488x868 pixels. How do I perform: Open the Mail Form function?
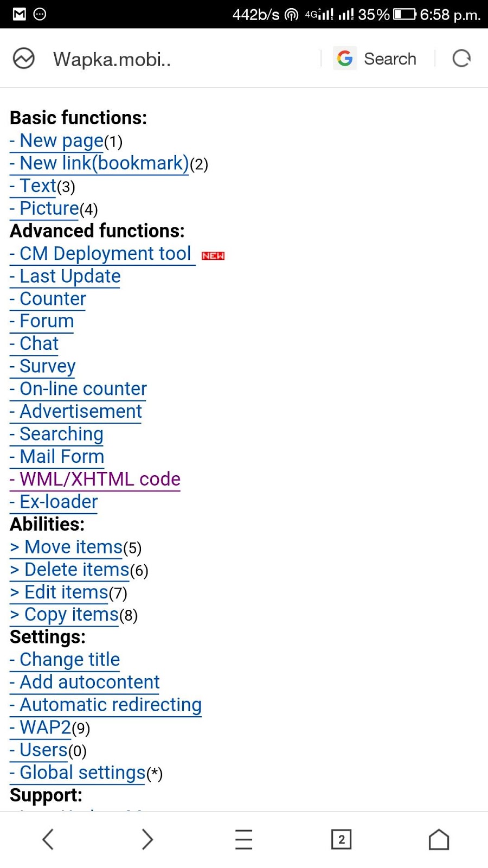(x=56, y=456)
